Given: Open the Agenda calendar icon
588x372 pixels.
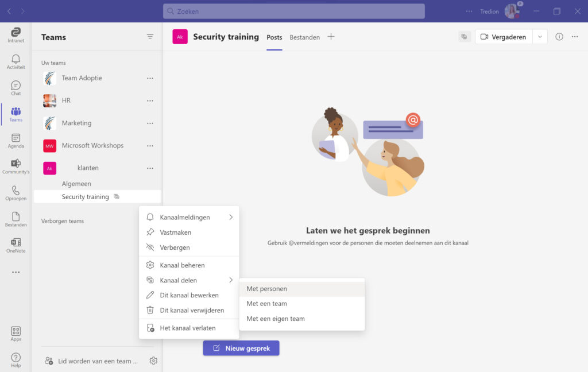Looking at the screenshot, I should tap(16, 141).
